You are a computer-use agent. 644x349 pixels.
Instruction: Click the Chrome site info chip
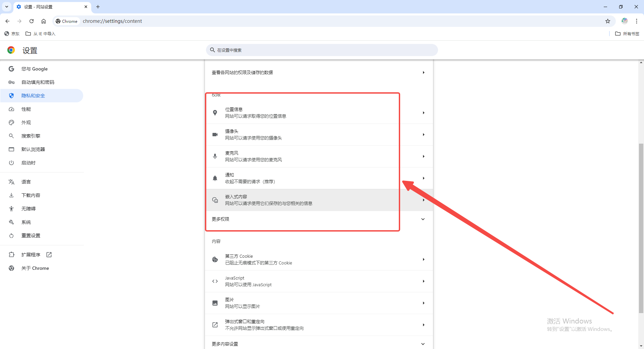coord(66,21)
